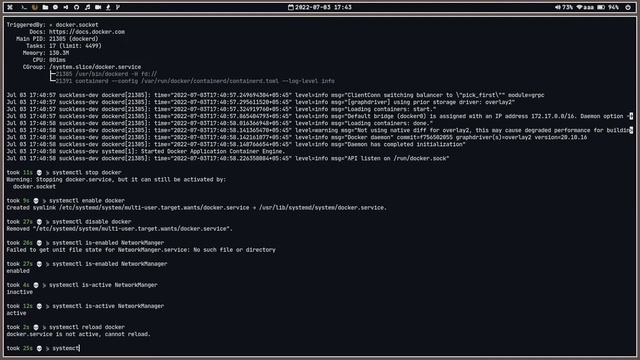
Task: Click the power button icon in top bar
Action: [x=628, y=7]
